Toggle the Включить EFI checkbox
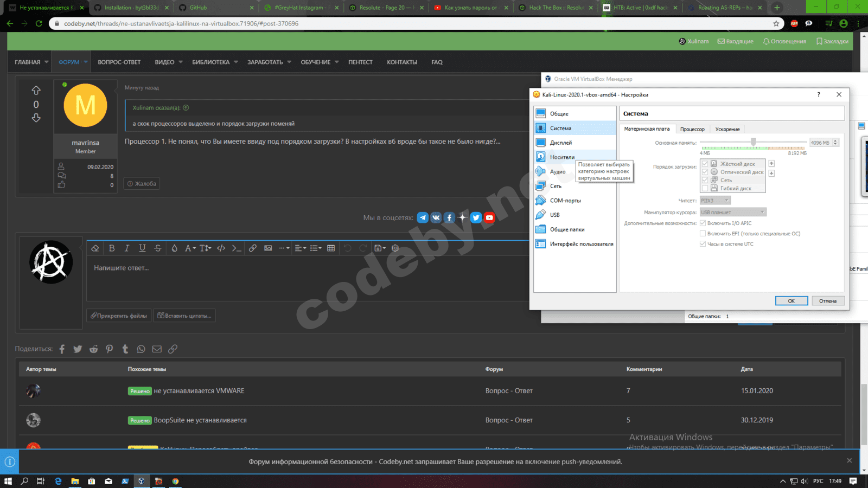This screenshot has height=488, width=868. [703, 234]
